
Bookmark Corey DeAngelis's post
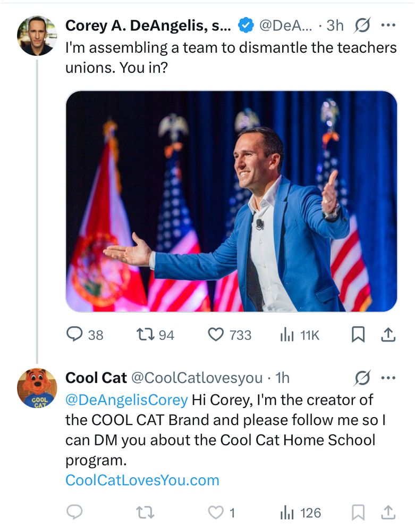pyautogui.click(x=359, y=334)
